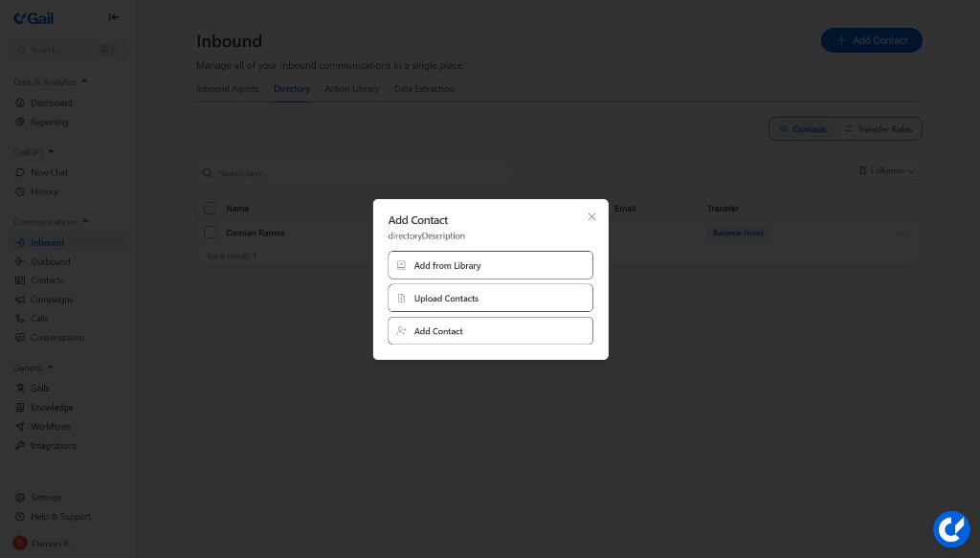This screenshot has height=558, width=980.
Task: Start a New Chat in Gail(iP)
Action: pyautogui.click(x=49, y=172)
